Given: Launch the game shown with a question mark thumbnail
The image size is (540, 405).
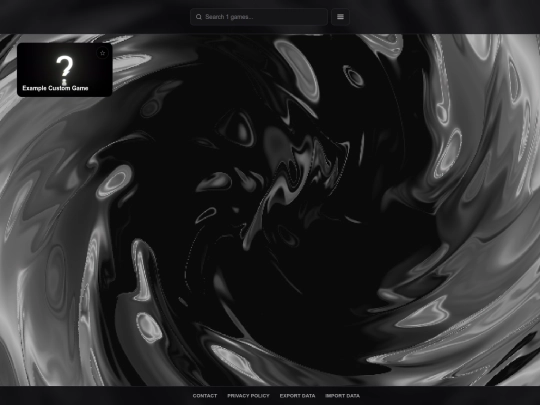Looking at the screenshot, I should (x=64, y=70).
